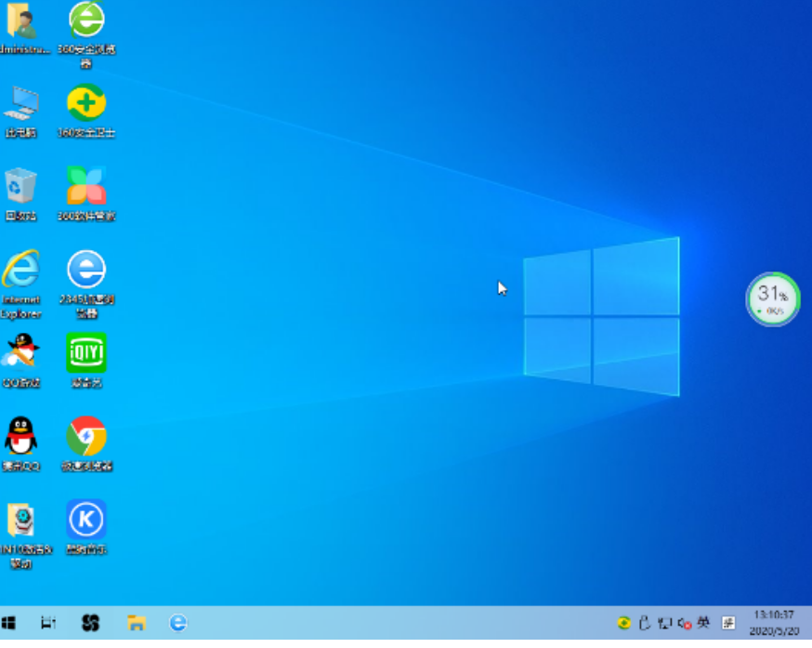
Task: Select the 2345 browser desktop shortcut
Action: [86, 270]
